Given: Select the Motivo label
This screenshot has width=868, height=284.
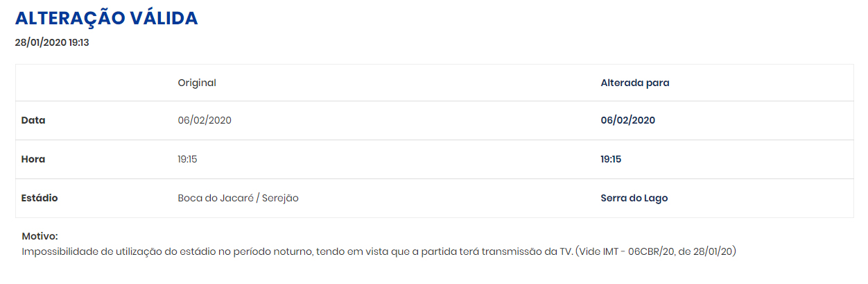Looking at the screenshot, I should pyautogui.click(x=40, y=237).
